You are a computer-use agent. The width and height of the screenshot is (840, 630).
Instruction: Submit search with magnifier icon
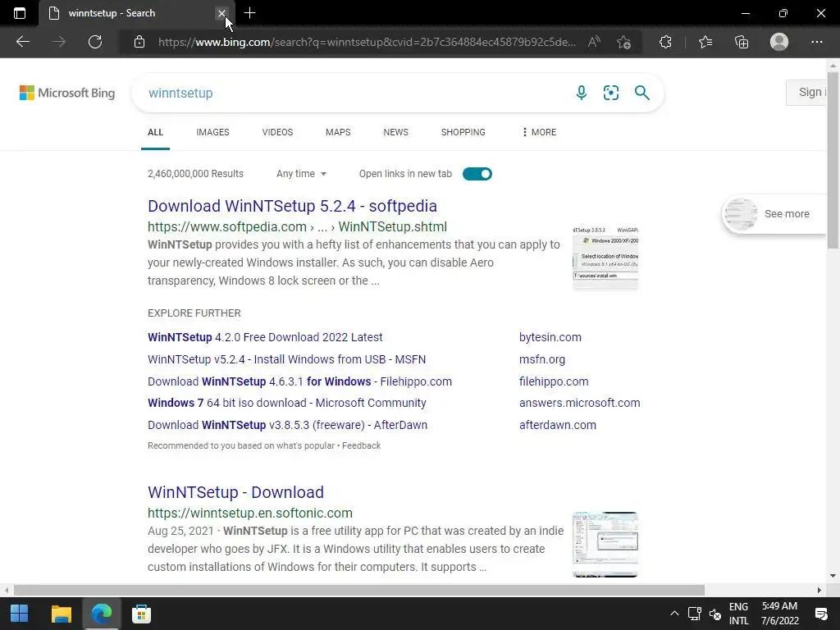[x=641, y=93]
